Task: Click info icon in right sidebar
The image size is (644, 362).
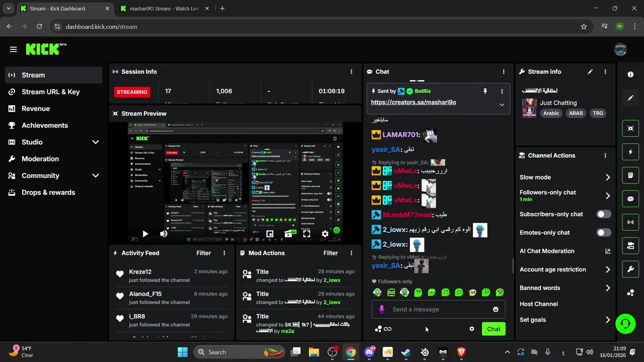Action: 630,74
